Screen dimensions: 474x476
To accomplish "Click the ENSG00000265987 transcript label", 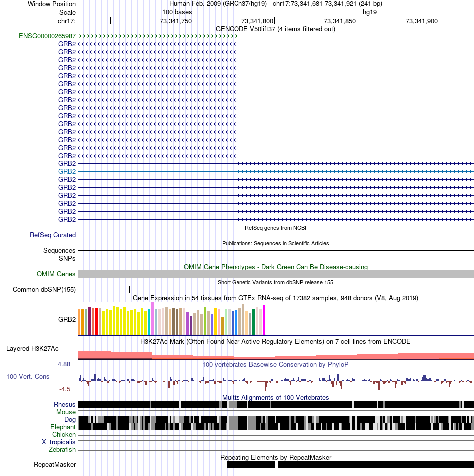I will [x=47, y=36].
